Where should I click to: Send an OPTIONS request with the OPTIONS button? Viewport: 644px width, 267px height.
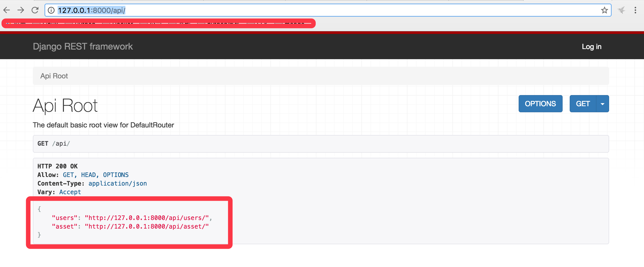coord(540,104)
